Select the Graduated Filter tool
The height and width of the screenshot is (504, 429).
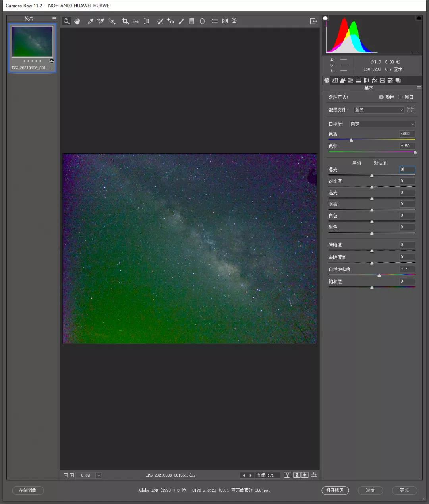[x=192, y=21]
